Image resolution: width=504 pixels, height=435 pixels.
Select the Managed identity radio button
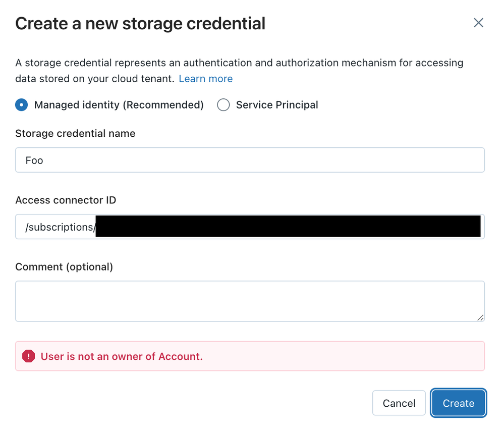[x=22, y=105]
